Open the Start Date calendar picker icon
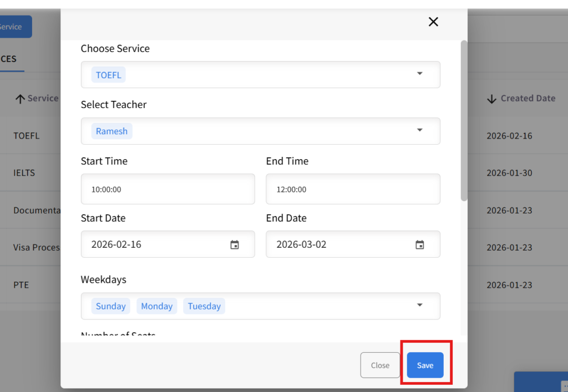This screenshot has width=568, height=392. [235, 245]
